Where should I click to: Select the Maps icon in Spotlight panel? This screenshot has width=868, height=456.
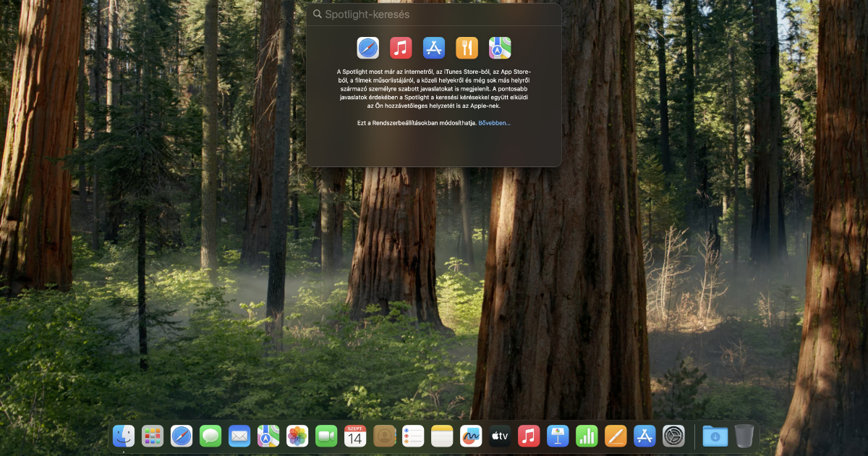tap(500, 48)
